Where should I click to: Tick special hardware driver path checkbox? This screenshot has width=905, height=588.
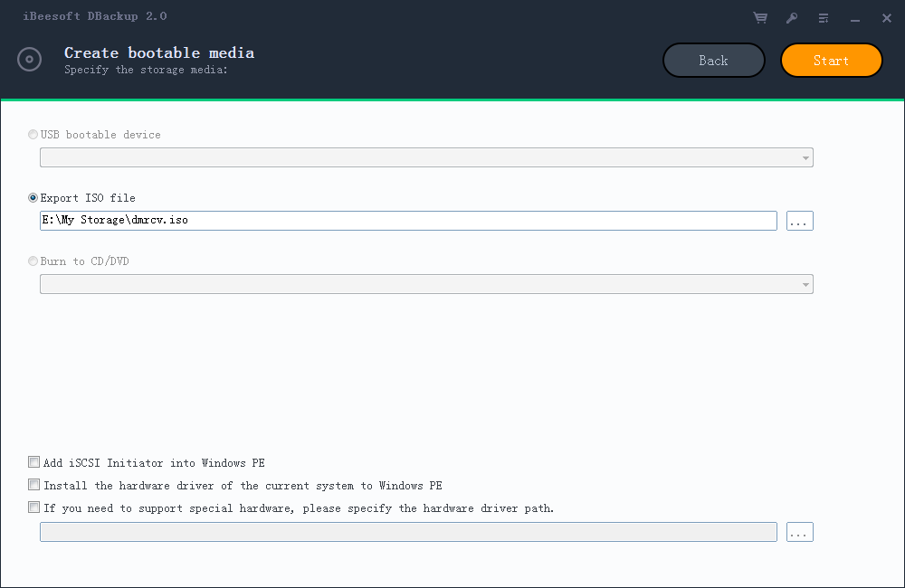(34, 507)
